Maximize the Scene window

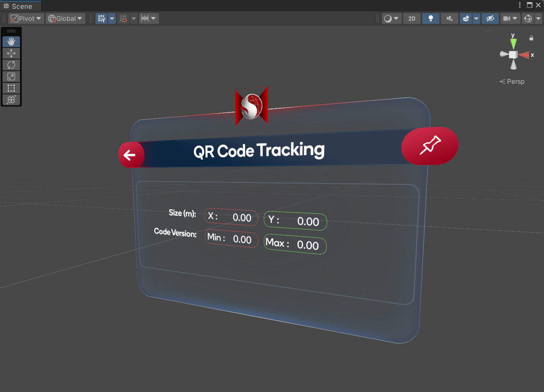click(x=529, y=5)
